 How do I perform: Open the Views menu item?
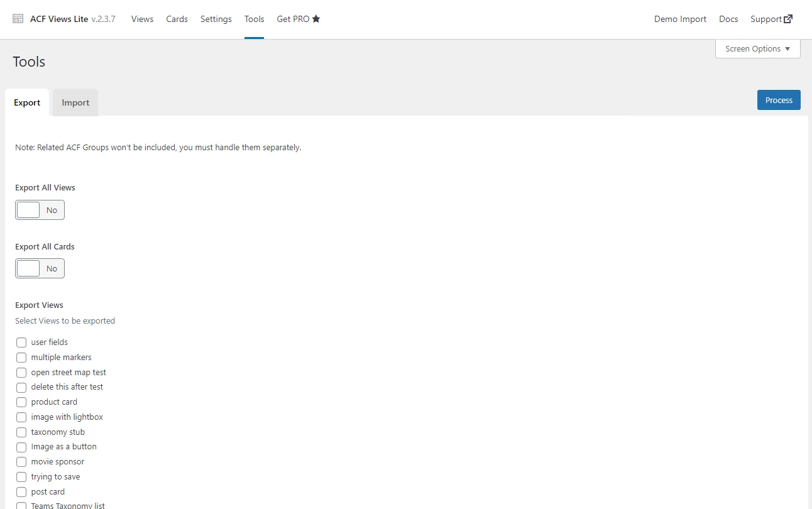[142, 19]
